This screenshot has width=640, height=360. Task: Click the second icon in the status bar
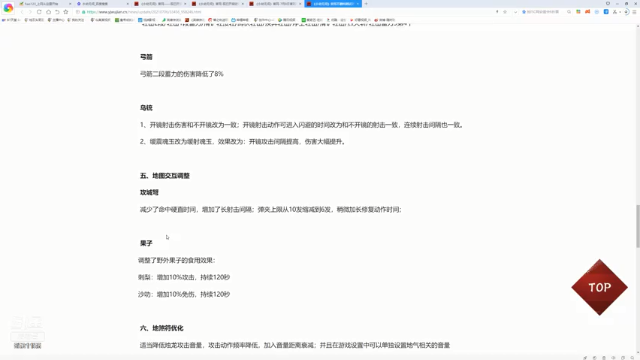[x=594, y=358]
